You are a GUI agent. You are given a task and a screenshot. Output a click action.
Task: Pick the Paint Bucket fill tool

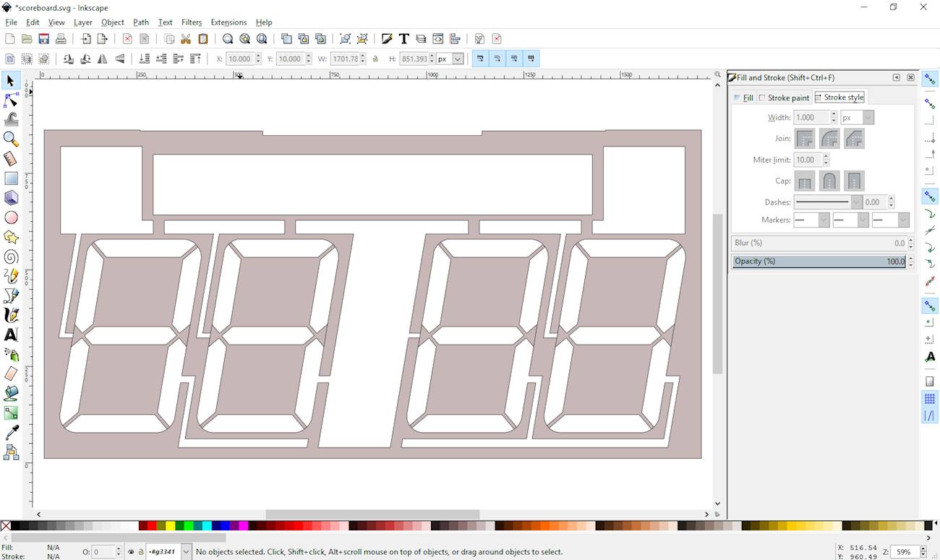11,393
